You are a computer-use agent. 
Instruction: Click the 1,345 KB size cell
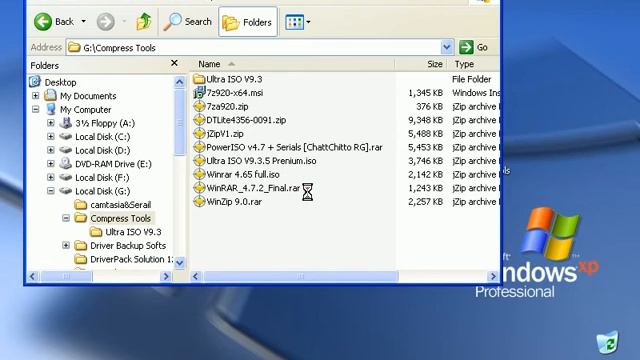tap(425, 93)
